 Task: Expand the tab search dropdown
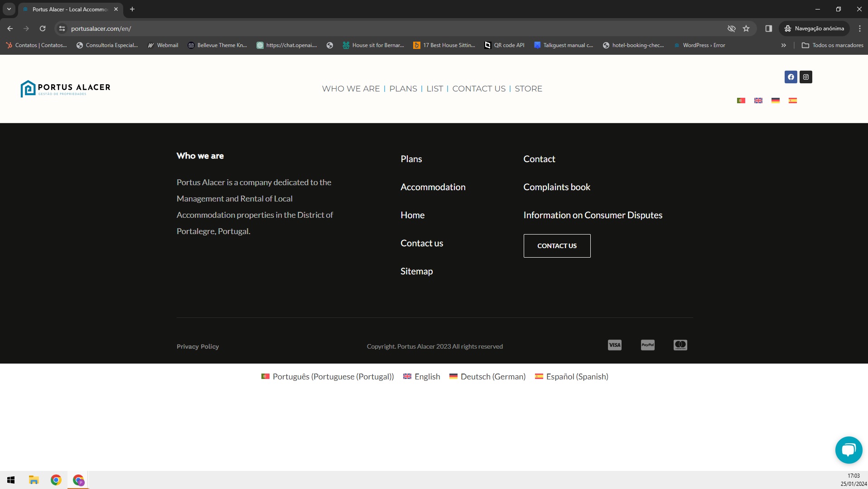pyautogui.click(x=9, y=9)
